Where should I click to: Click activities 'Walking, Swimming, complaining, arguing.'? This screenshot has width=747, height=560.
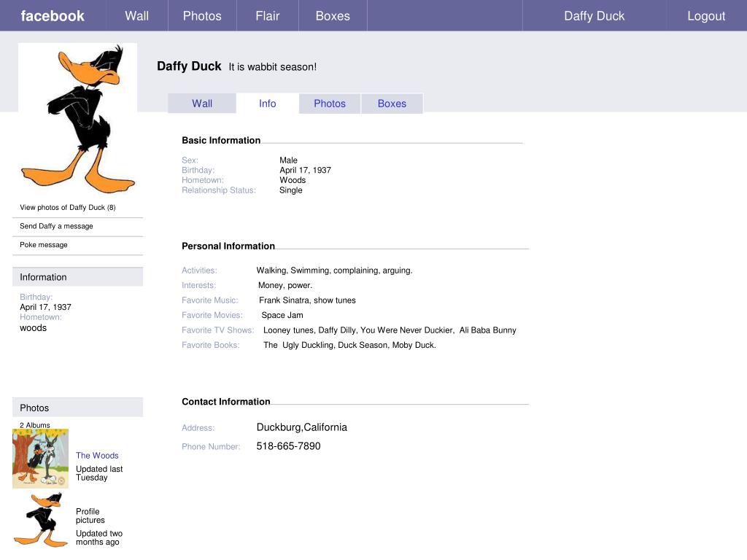[x=334, y=270]
